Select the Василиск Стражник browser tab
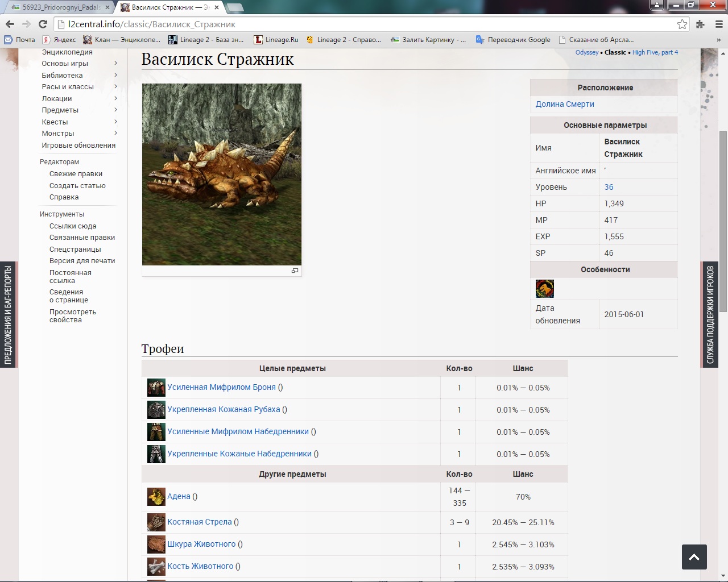 [x=169, y=7]
